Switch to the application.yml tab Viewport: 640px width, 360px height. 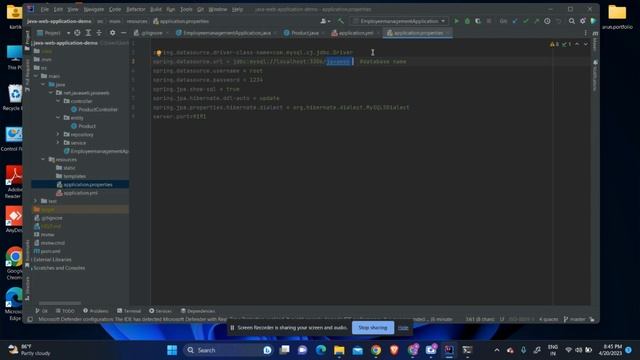click(x=356, y=33)
